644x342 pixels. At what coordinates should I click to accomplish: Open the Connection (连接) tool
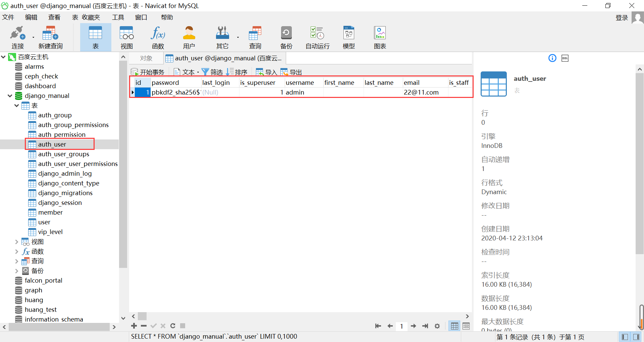point(17,37)
